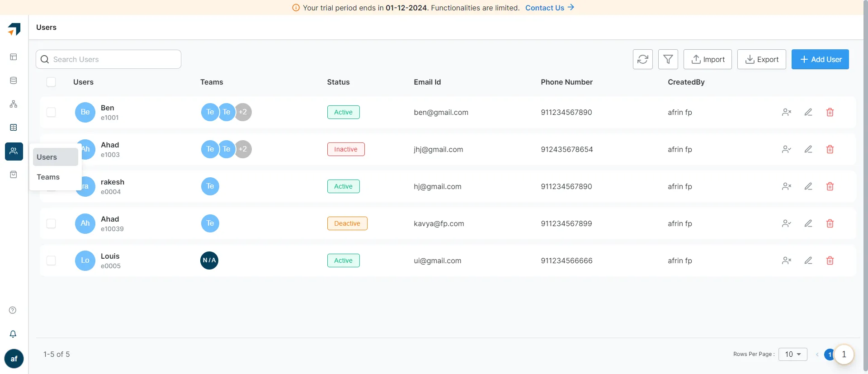Check the box for Ahad e10039
Screen dimensions: 868x374
51,223
